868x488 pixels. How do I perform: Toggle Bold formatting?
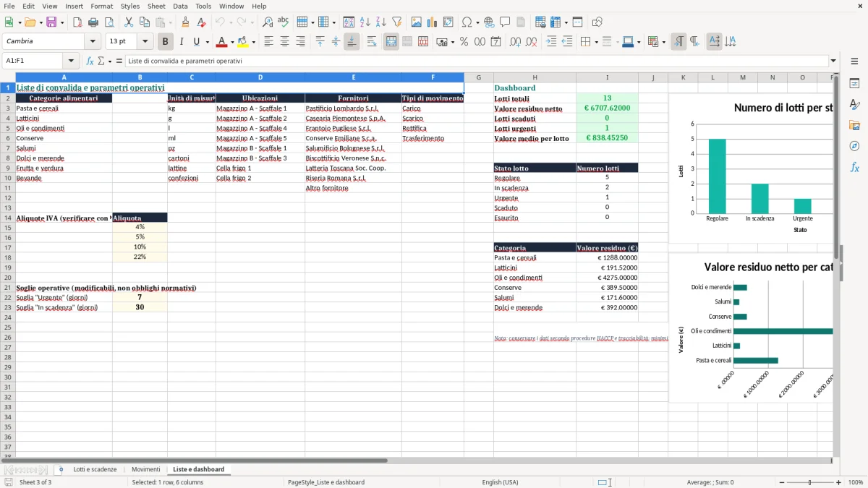[166, 42]
